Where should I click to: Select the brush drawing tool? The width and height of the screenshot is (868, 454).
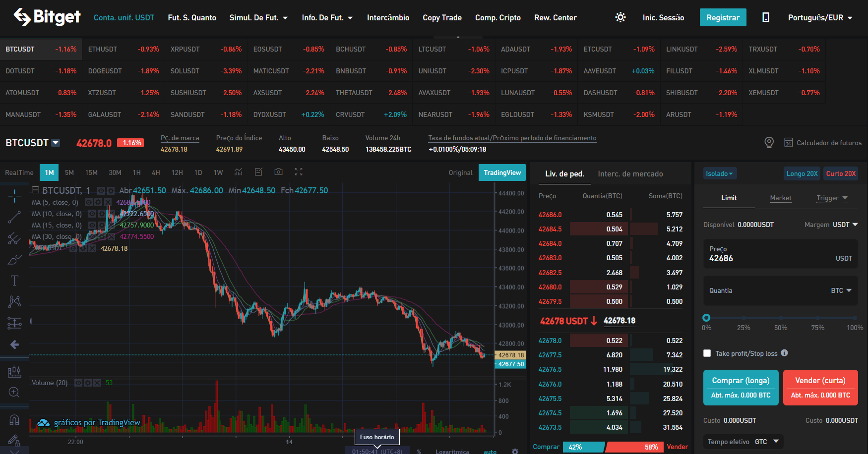tap(14, 260)
